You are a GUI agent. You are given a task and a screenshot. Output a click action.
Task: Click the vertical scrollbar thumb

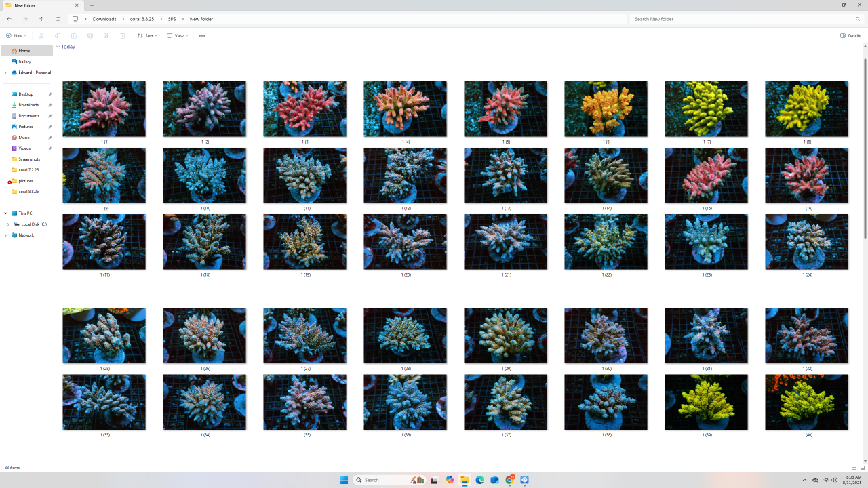click(x=865, y=148)
